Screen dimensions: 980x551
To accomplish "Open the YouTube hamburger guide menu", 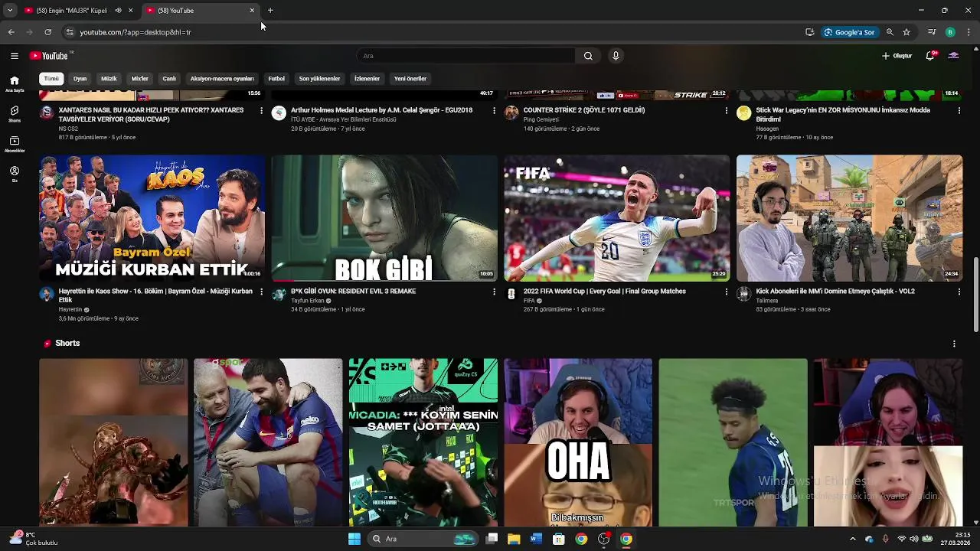I will pos(14,56).
